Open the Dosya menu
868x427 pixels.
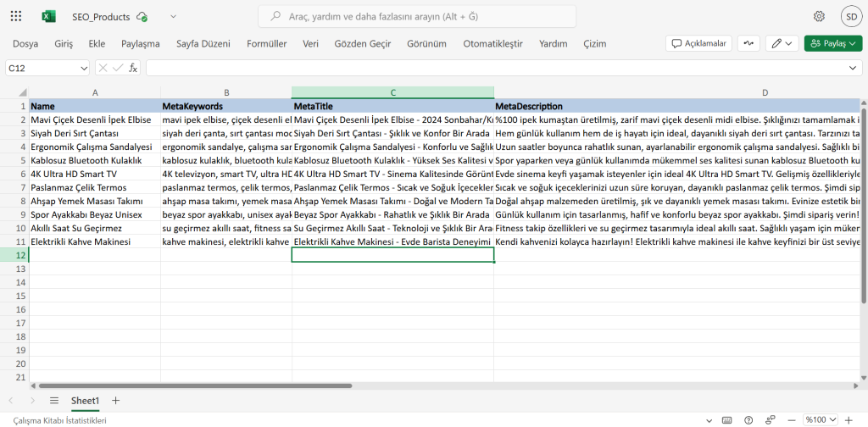(25, 44)
